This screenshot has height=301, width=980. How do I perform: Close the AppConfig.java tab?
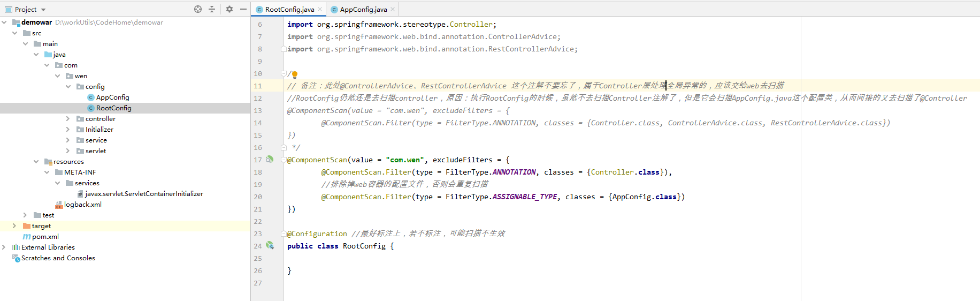[393, 9]
